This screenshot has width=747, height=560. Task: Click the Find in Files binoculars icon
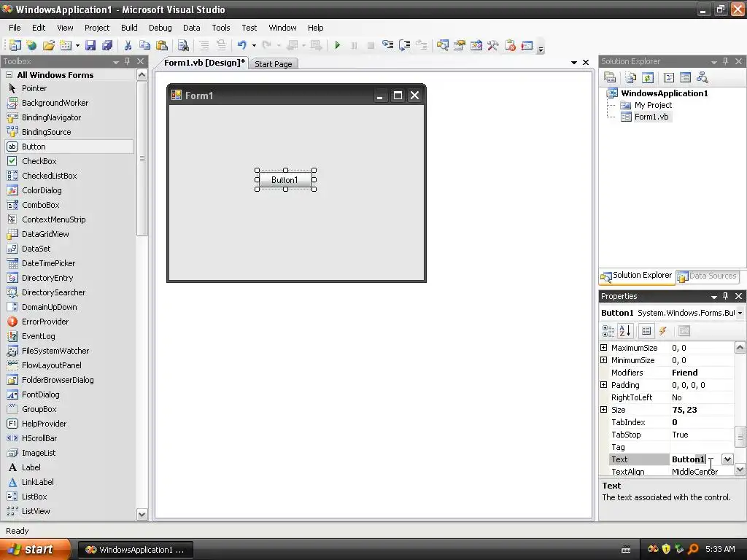click(183, 45)
